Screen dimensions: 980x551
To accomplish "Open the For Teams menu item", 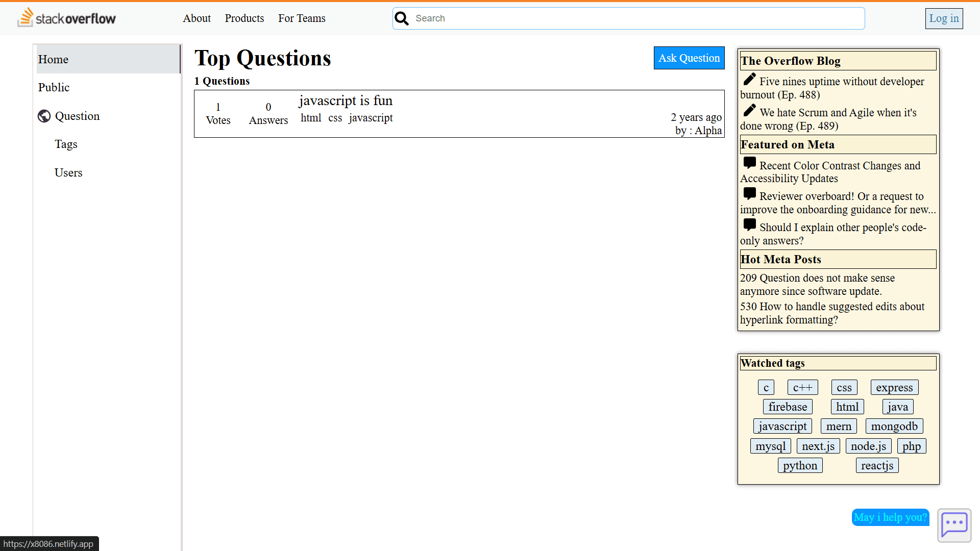I will point(301,18).
